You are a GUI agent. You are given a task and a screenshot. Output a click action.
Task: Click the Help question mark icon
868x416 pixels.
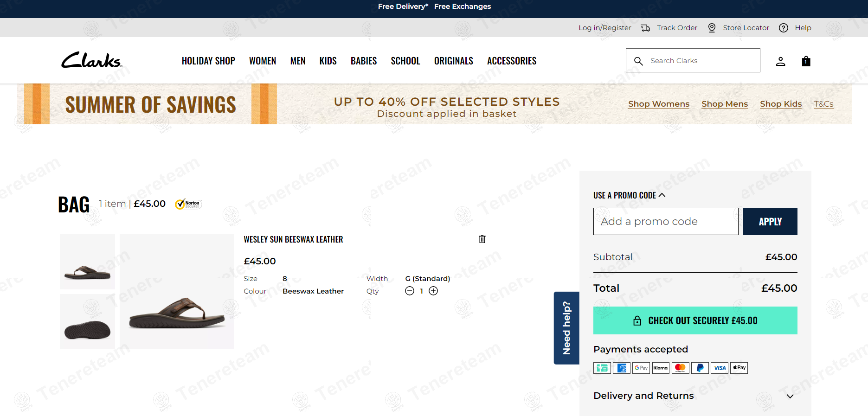pyautogui.click(x=783, y=28)
